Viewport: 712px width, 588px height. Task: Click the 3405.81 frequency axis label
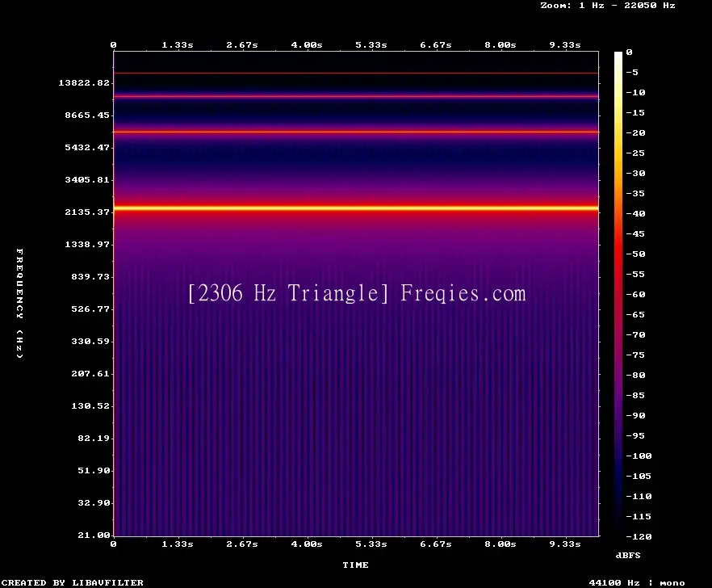click(87, 179)
